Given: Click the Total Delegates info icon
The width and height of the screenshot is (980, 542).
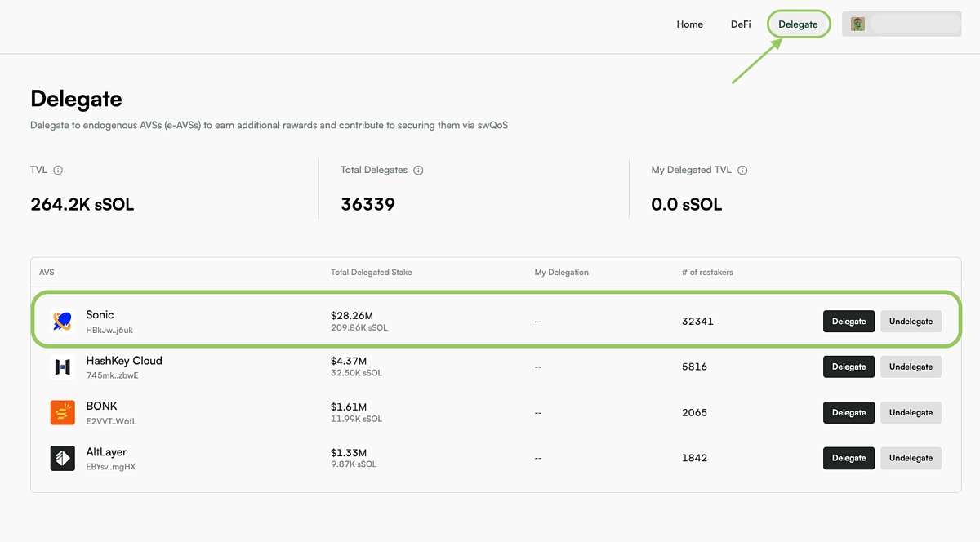Looking at the screenshot, I should click(x=418, y=171).
